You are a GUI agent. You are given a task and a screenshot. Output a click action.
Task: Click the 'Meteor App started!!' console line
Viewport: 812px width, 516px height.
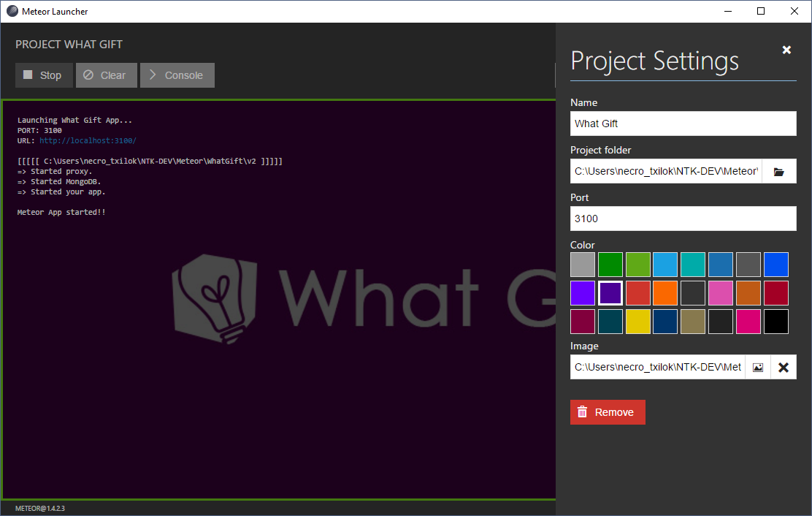coord(61,212)
